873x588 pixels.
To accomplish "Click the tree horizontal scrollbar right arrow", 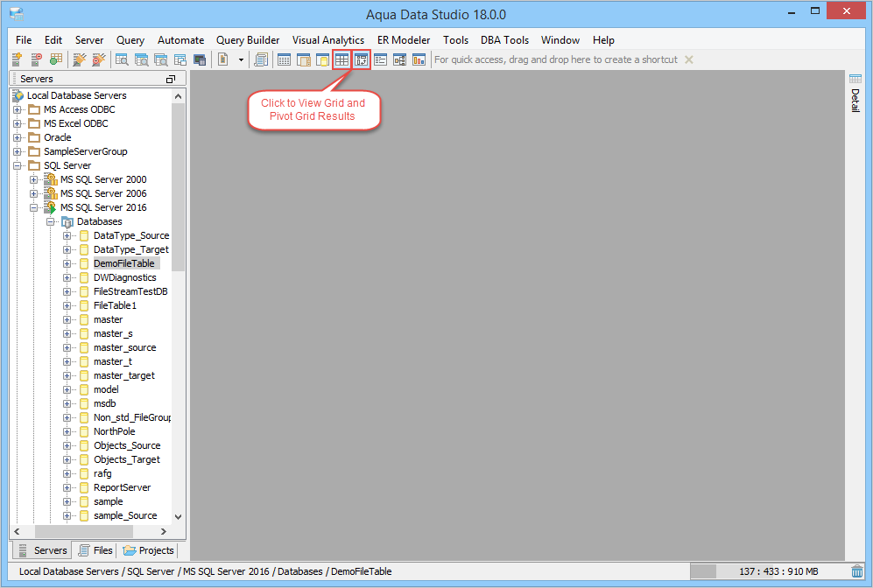I will pyautogui.click(x=164, y=532).
